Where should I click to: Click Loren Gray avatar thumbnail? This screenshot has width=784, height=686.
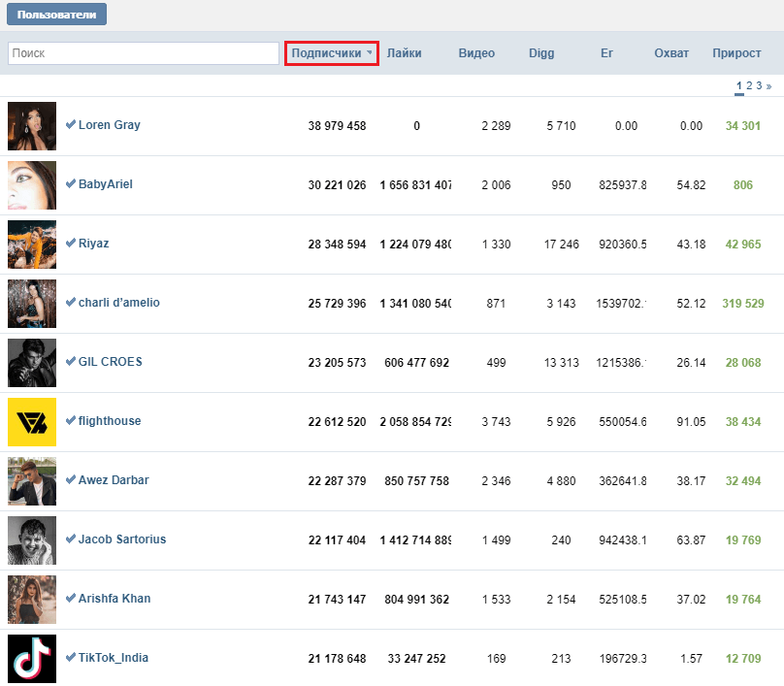(x=32, y=126)
